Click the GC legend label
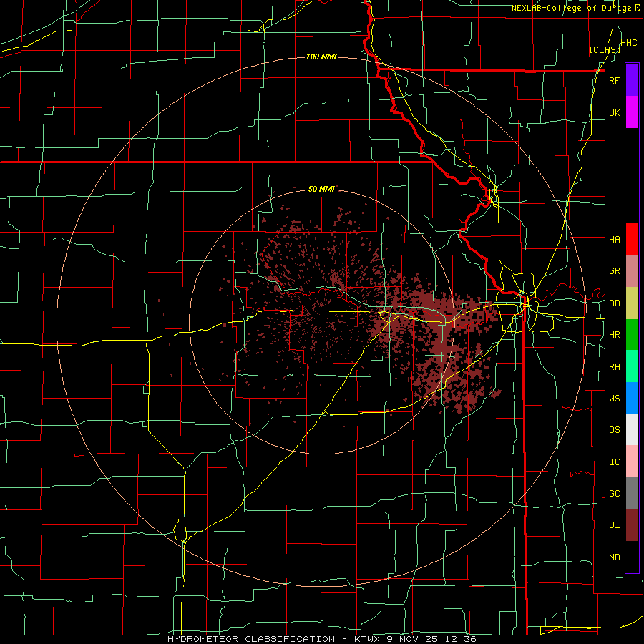644x644 pixels. tap(614, 494)
